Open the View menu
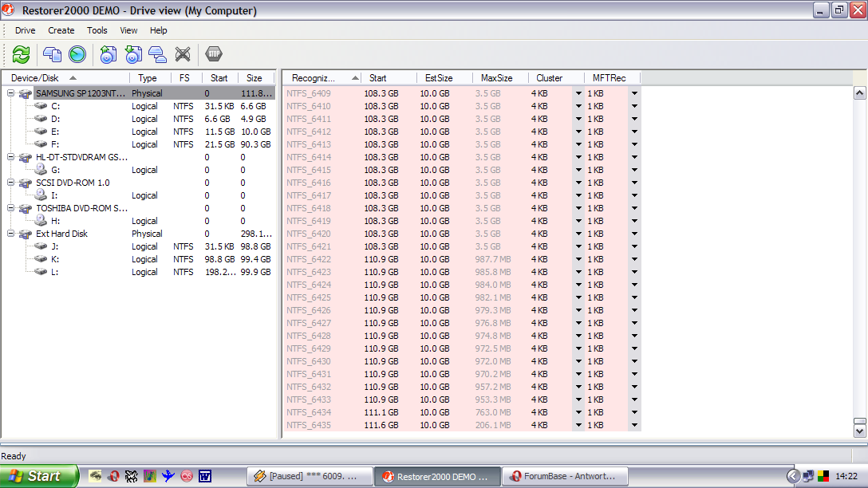868x488 pixels. (x=128, y=30)
